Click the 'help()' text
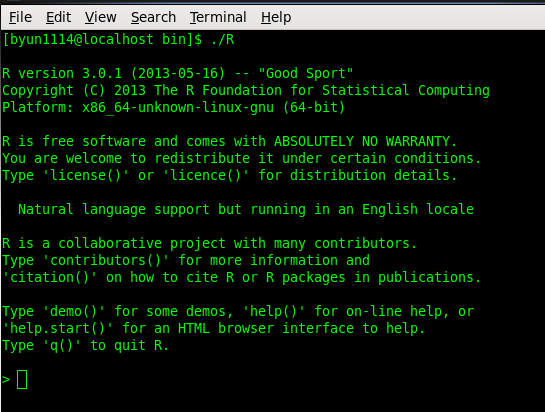The width and height of the screenshot is (545, 412). [x=273, y=312]
